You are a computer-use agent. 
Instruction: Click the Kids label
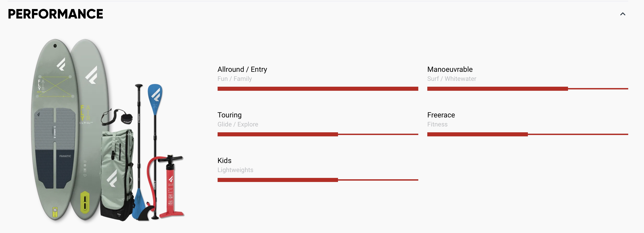[225, 161]
